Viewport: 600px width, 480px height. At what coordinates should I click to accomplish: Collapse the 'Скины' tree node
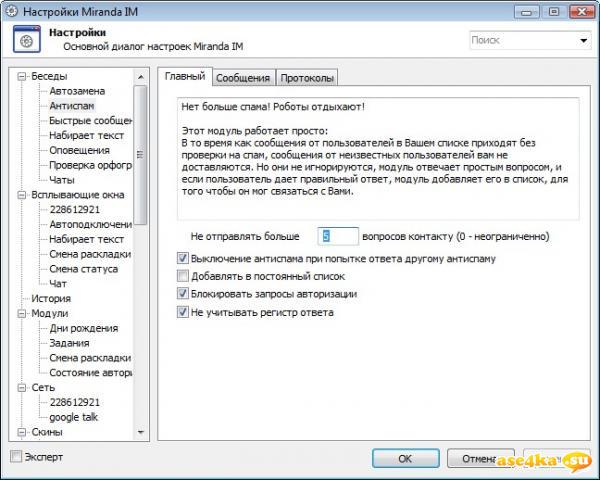pyautogui.click(x=22, y=433)
